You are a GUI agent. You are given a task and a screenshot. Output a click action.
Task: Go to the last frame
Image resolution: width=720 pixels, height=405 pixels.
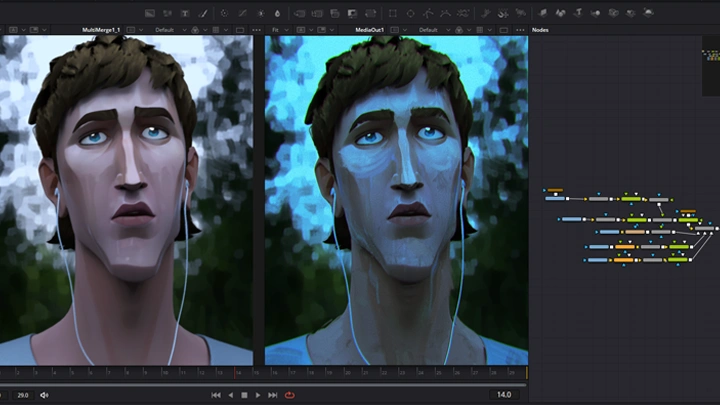273,395
